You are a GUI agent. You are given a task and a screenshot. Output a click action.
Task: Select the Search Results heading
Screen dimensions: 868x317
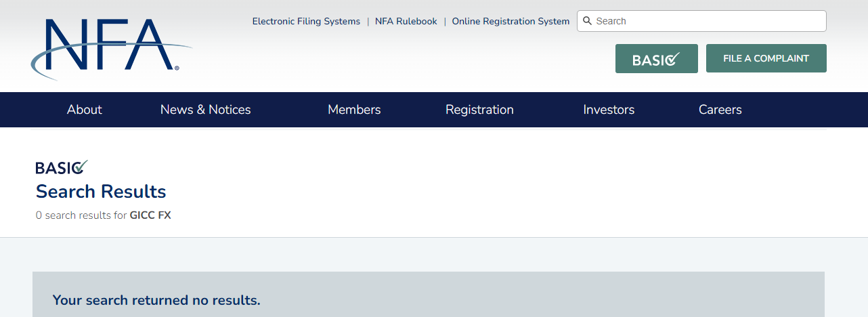click(x=101, y=192)
